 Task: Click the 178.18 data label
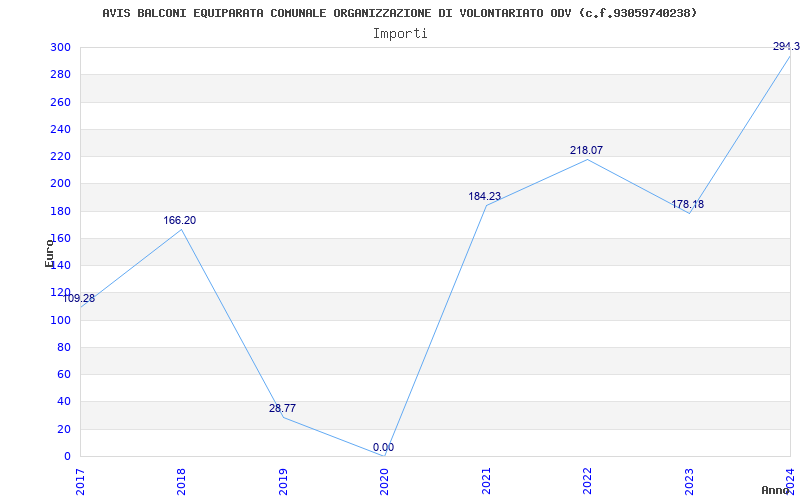(687, 205)
